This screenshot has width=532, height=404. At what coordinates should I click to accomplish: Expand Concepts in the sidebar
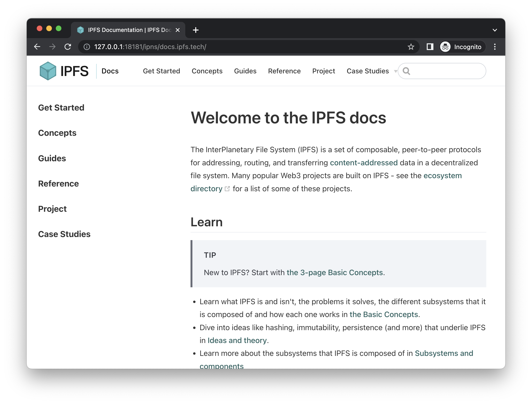pos(57,133)
